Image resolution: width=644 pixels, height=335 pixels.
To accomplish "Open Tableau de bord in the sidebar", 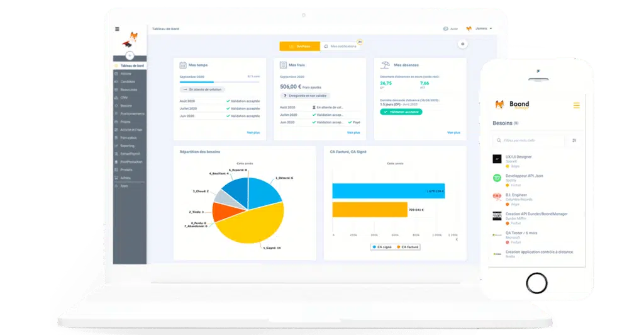I will 130,65.
